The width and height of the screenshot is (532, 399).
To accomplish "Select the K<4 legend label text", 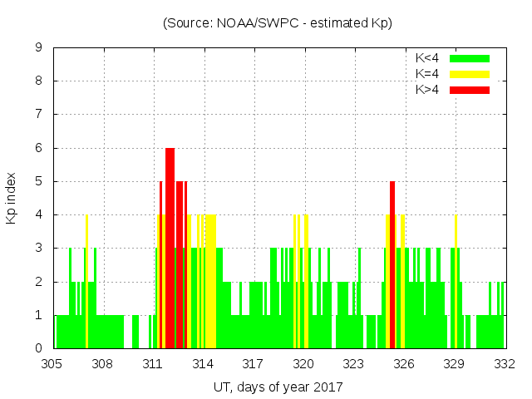I will [428, 58].
